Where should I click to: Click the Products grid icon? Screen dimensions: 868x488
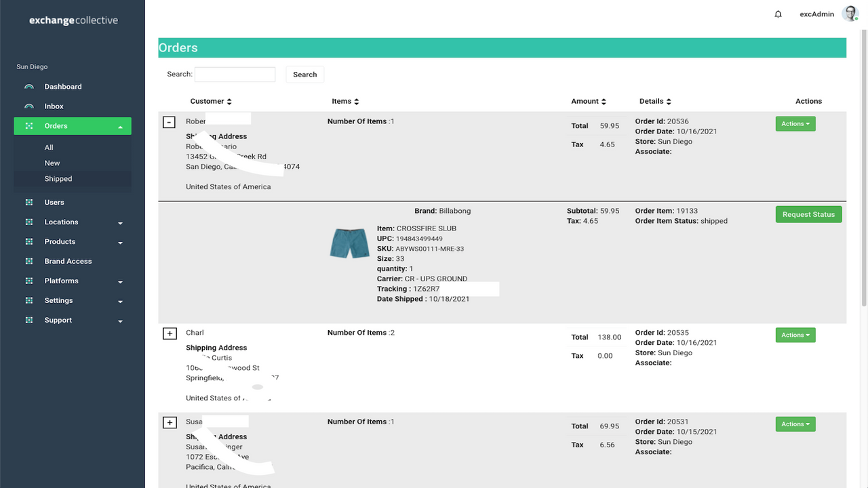[x=29, y=242]
